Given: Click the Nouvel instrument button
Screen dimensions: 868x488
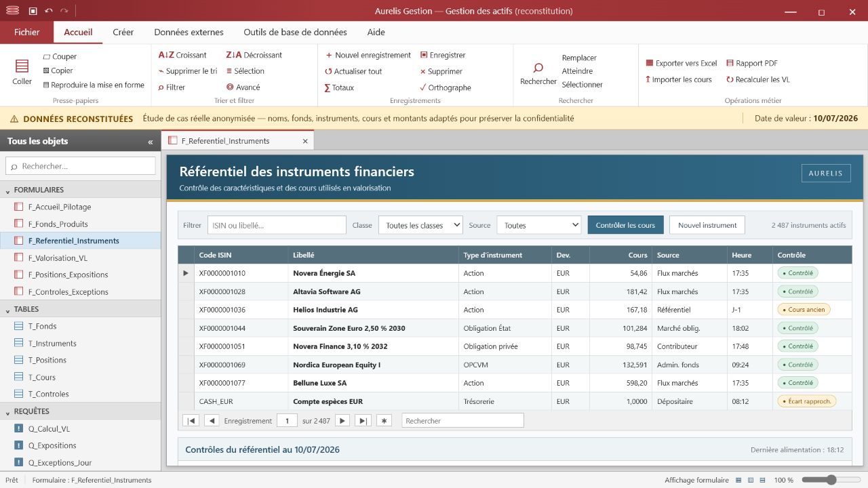Looking at the screenshot, I should click(707, 225).
